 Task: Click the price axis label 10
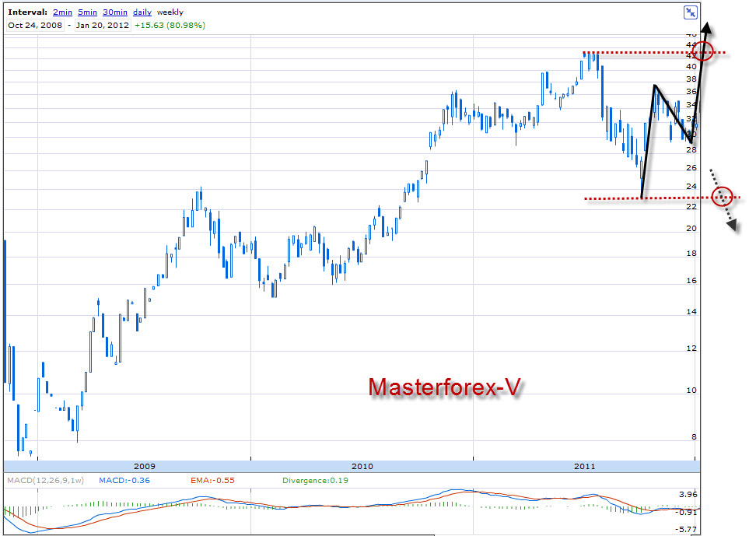tap(691, 391)
